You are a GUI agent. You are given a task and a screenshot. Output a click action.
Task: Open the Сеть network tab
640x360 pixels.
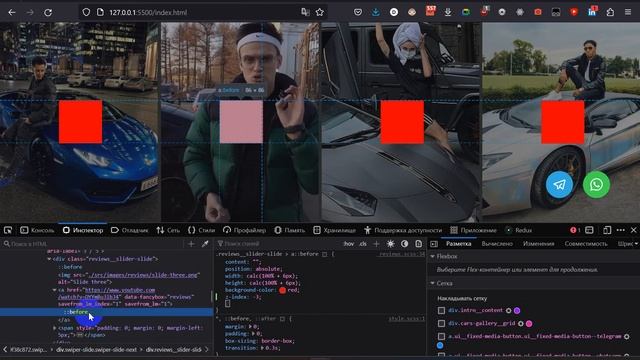(x=168, y=230)
